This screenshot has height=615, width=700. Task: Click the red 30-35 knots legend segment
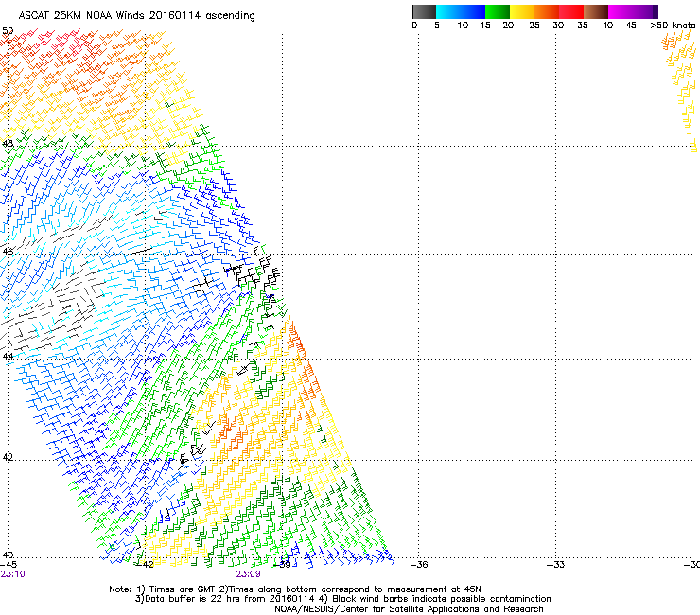tap(571, 11)
